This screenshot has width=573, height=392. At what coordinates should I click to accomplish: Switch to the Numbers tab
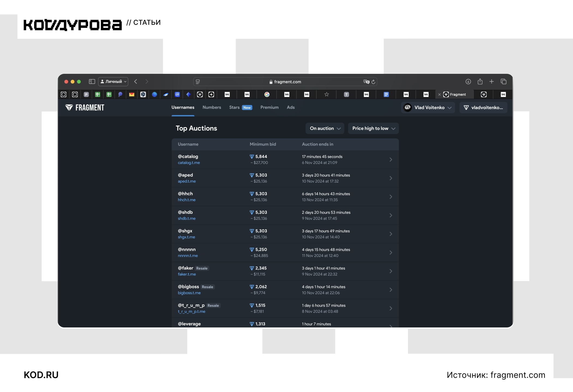[x=212, y=107]
